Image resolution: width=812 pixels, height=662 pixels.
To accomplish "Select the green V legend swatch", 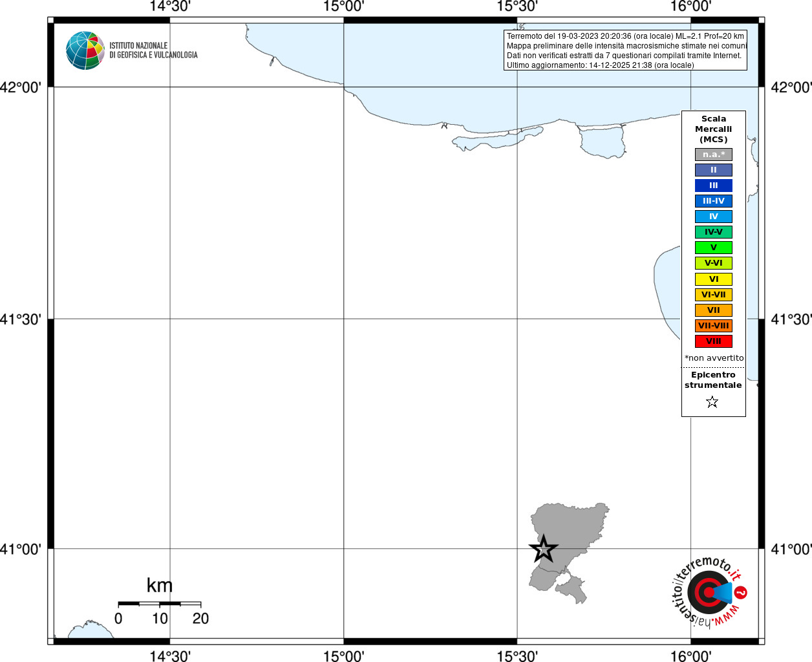I will click(x=714, y=248).
